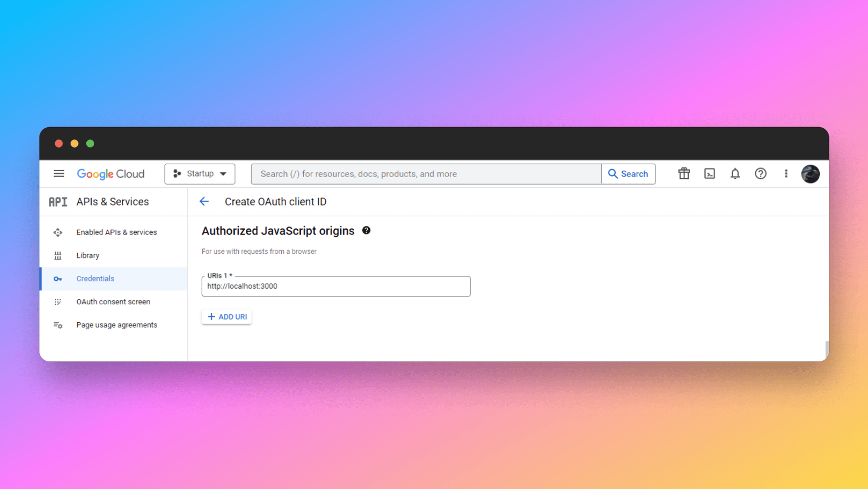Open the Startup project dropdown
This screenshot has height=489, width=868.
(x=200, y=174)
